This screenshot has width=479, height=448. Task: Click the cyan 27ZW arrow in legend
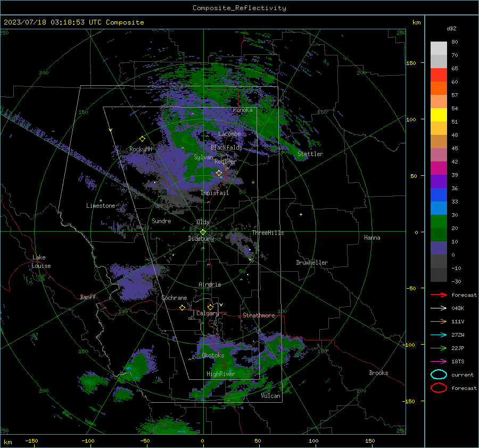tap(439, 335)
